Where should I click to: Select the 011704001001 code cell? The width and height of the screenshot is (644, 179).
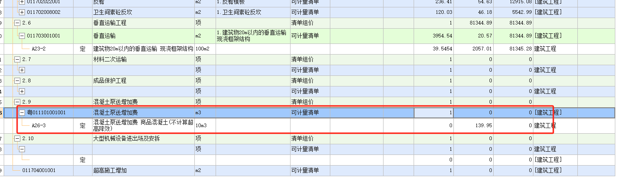(39, 170)
